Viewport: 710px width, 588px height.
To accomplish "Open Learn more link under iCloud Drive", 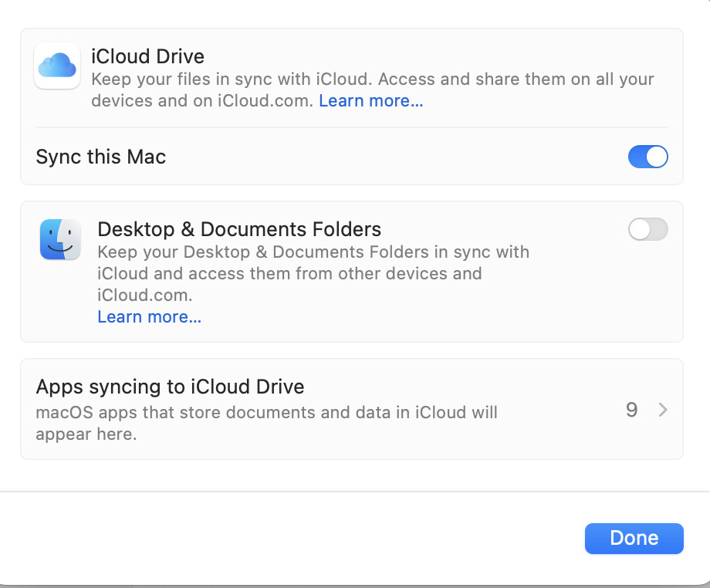I will (x=371, y=100).
